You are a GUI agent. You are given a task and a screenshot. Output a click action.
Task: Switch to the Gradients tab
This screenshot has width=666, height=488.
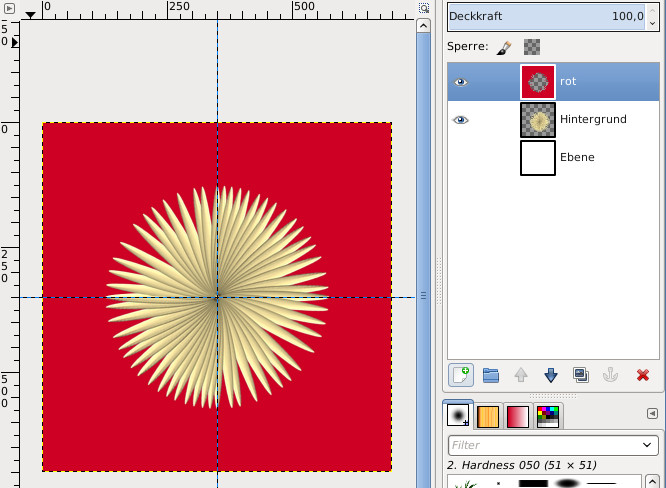click(x=518, y=416)
